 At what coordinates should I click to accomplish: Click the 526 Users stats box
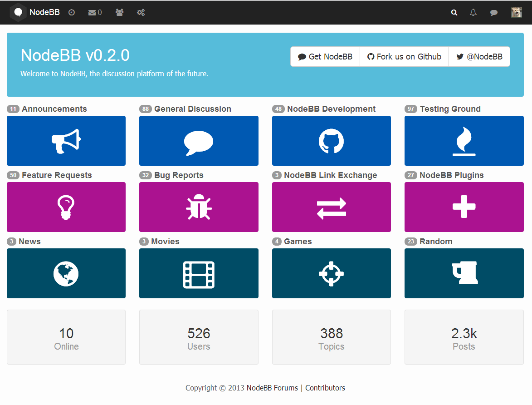coord(199,337)
